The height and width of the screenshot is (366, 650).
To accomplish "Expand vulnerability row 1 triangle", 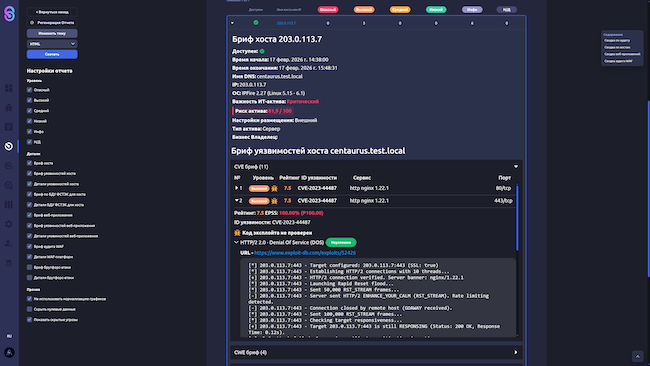I will click(x=236, y=188).
